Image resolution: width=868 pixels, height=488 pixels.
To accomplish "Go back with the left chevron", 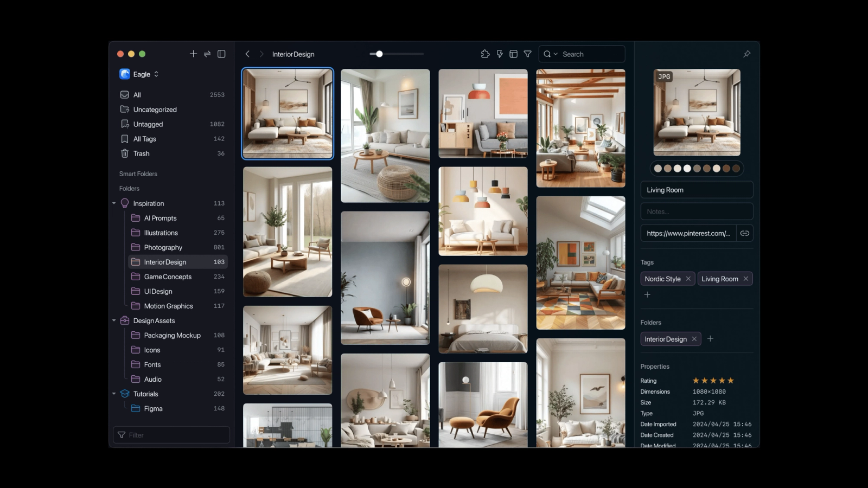I will 247,54.
